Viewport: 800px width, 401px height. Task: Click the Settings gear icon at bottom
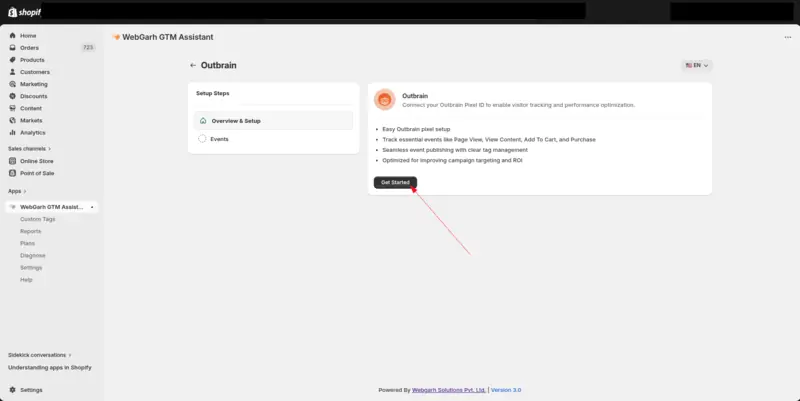pyautogui.click(x=13, y=390)
